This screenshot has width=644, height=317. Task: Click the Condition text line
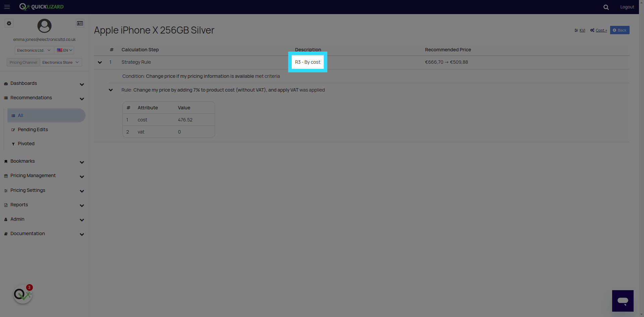[x=201, y=76]
